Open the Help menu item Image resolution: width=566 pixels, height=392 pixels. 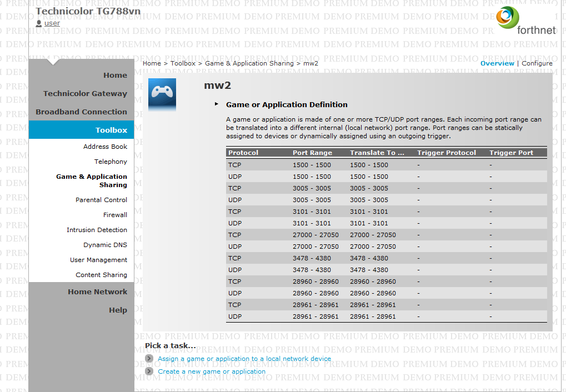(x=118, y=310)
